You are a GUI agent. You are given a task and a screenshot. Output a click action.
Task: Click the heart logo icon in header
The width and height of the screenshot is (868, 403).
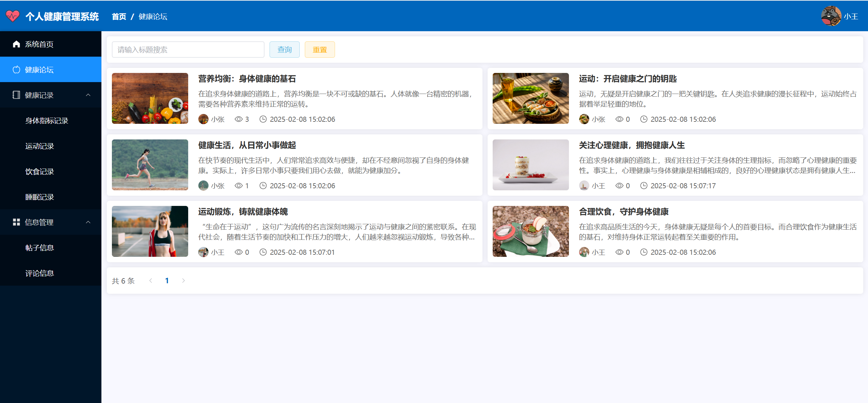click(13, 16)
